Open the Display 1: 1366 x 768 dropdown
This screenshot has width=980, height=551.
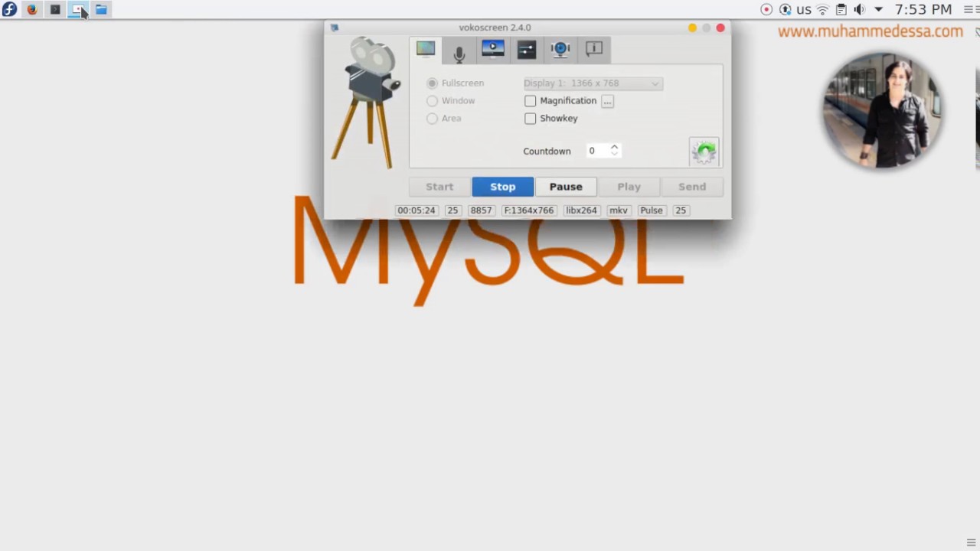tap(593, 83)
